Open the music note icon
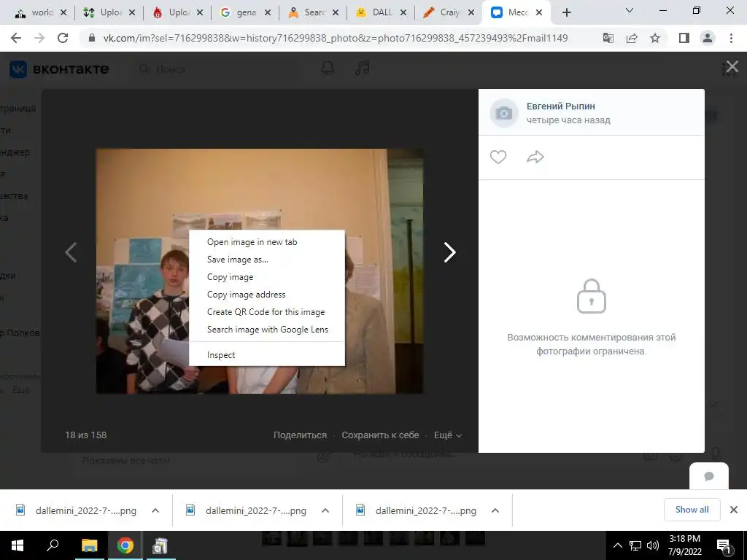 point(362,68)
